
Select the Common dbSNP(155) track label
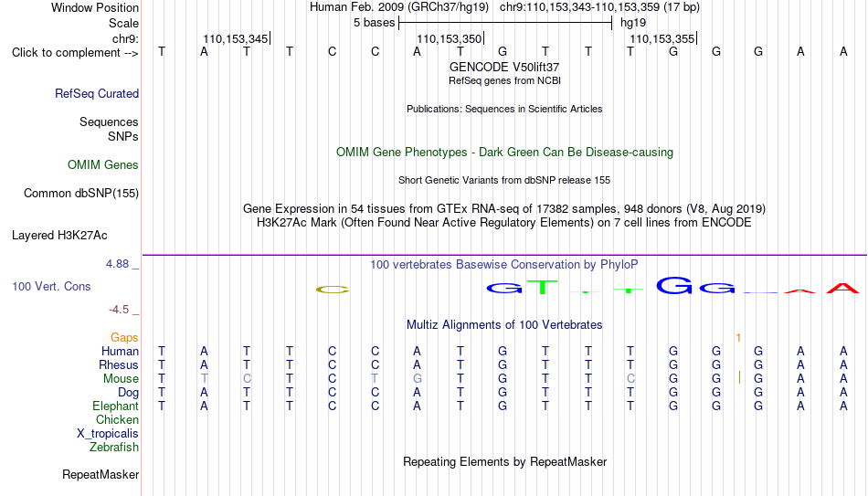(x=81, y=194)
